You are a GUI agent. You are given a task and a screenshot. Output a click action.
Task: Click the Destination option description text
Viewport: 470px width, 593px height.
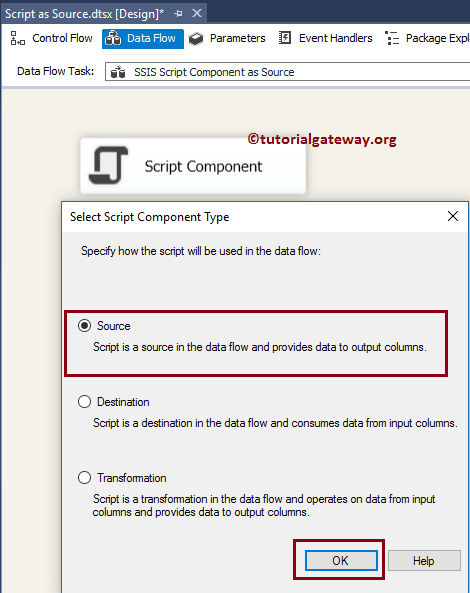[275, 423]
